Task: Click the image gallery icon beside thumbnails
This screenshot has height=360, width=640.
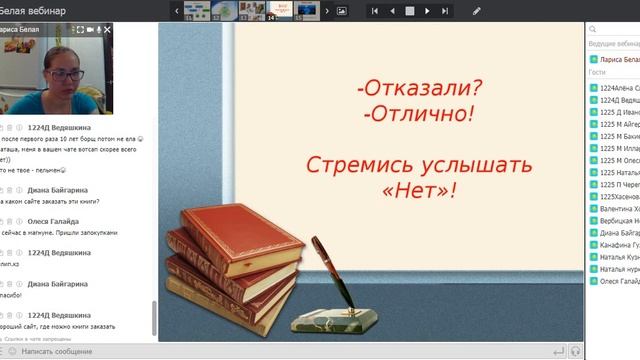Action: pos(342,11)
